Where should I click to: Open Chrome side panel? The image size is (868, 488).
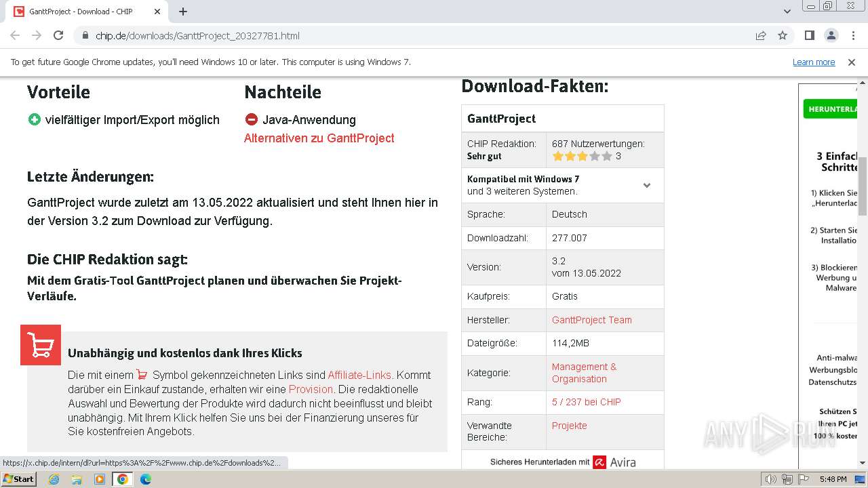tap(810, 36)
